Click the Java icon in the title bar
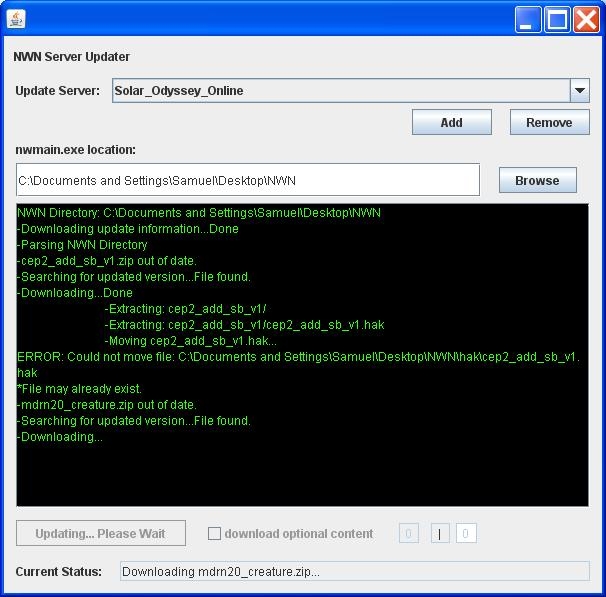606x597 pixels. [17, 19]
